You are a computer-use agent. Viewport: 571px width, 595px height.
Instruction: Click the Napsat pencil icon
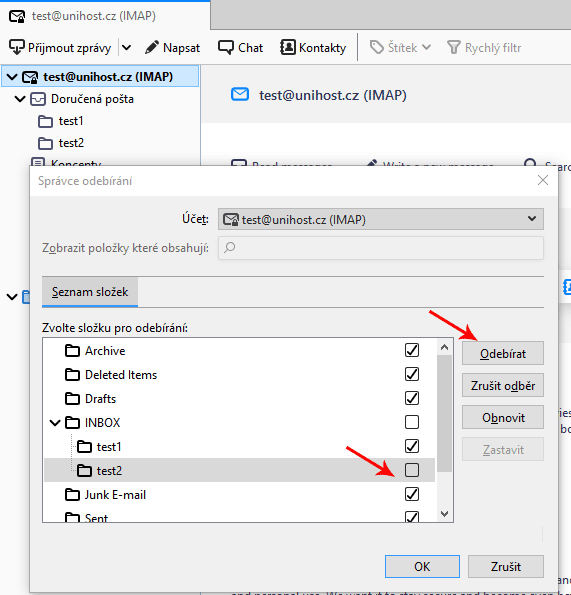tap(152, 47)
